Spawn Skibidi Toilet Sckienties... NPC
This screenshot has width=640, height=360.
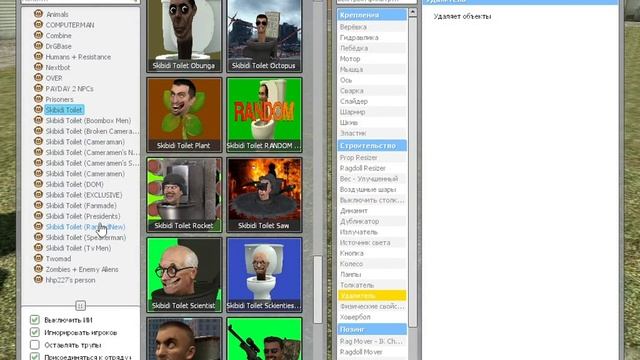pos(264,275)
